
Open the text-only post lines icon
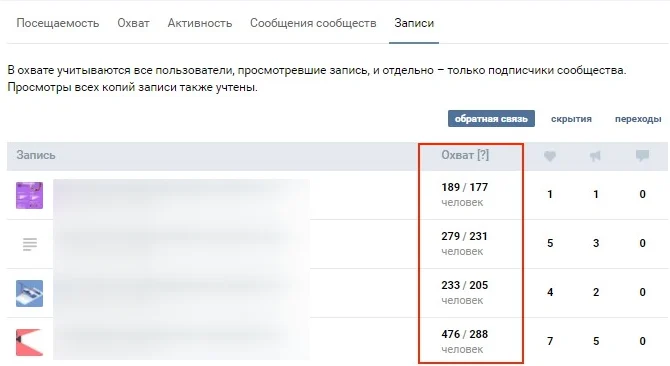tap(29, 244)
